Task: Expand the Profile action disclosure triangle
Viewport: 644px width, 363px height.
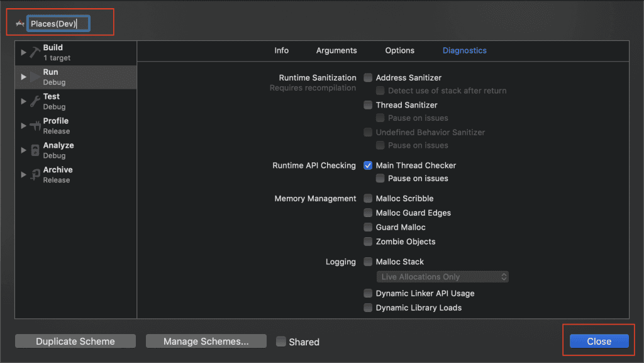Action: (23, 126)
